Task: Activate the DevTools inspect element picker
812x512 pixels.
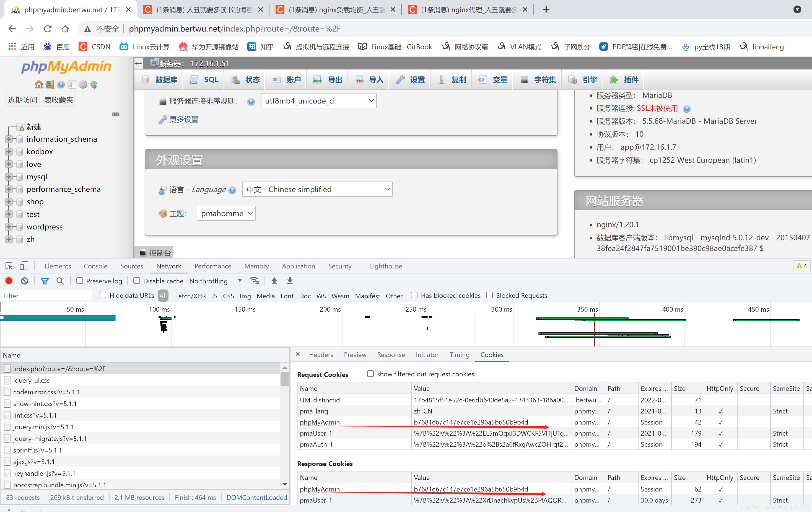Action: 9,266
